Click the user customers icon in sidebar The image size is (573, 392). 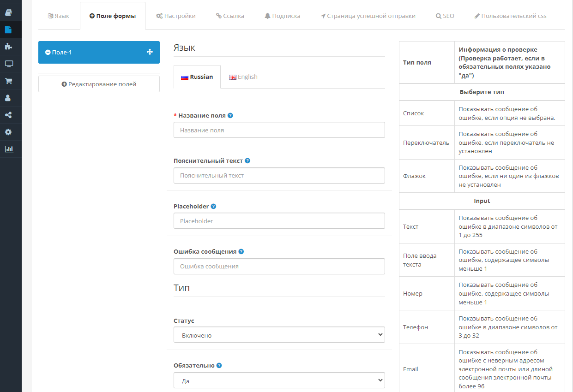click(x=8, y=98)
